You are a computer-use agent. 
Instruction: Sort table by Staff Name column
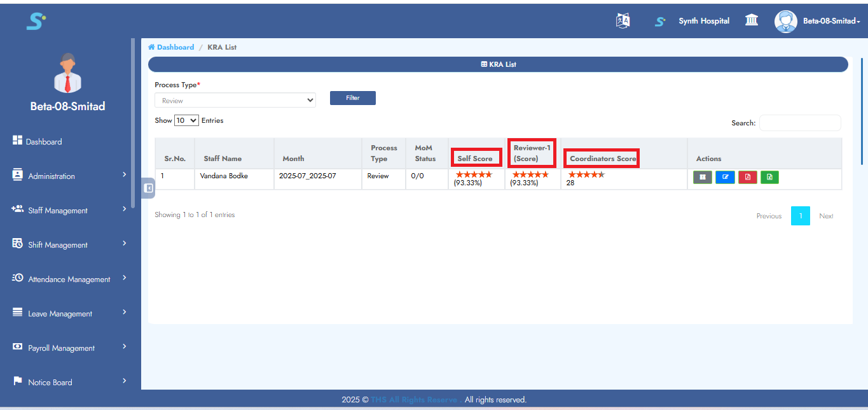(x=223, y=159)
